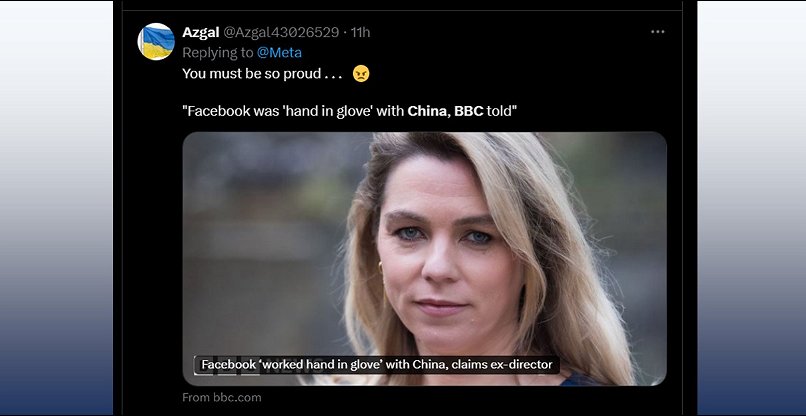This screenshot has width=806, height=416.
Task: Click the word 'told' in the tweet text
Action: point(500,111)
